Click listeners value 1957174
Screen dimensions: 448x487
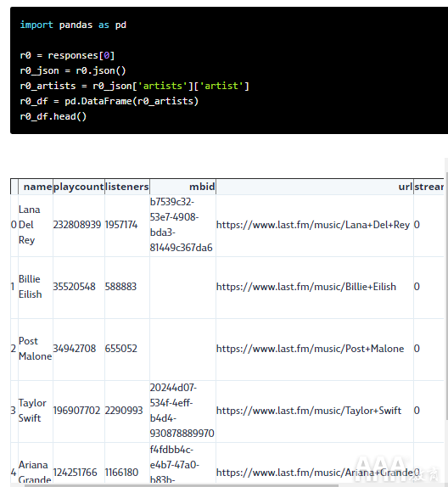(x=121, y=225)
